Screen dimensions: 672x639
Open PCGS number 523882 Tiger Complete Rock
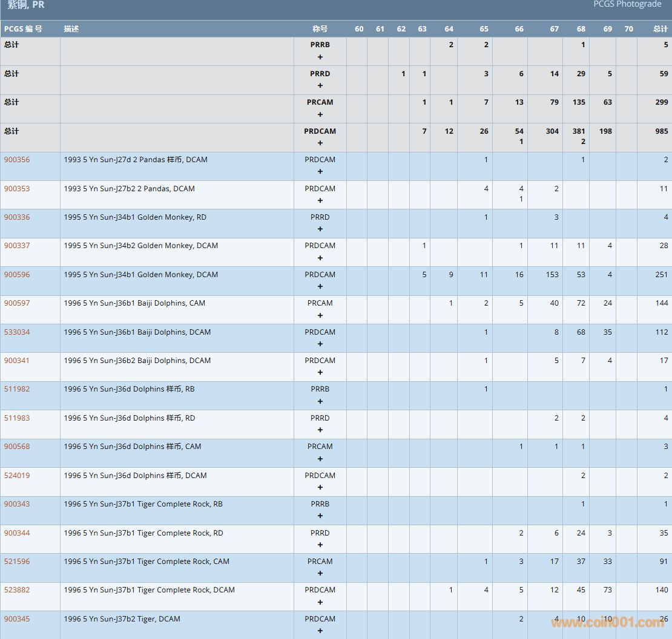[17, 590]
